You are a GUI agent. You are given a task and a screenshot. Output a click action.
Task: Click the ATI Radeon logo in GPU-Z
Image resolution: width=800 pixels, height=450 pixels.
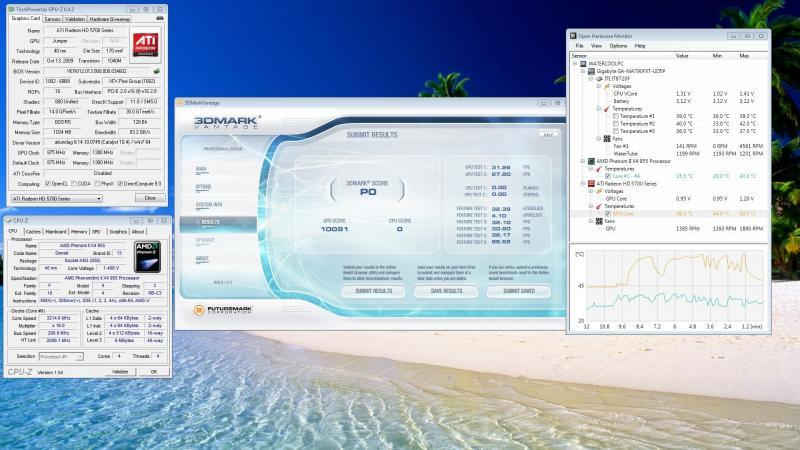(x=145, y=44)
